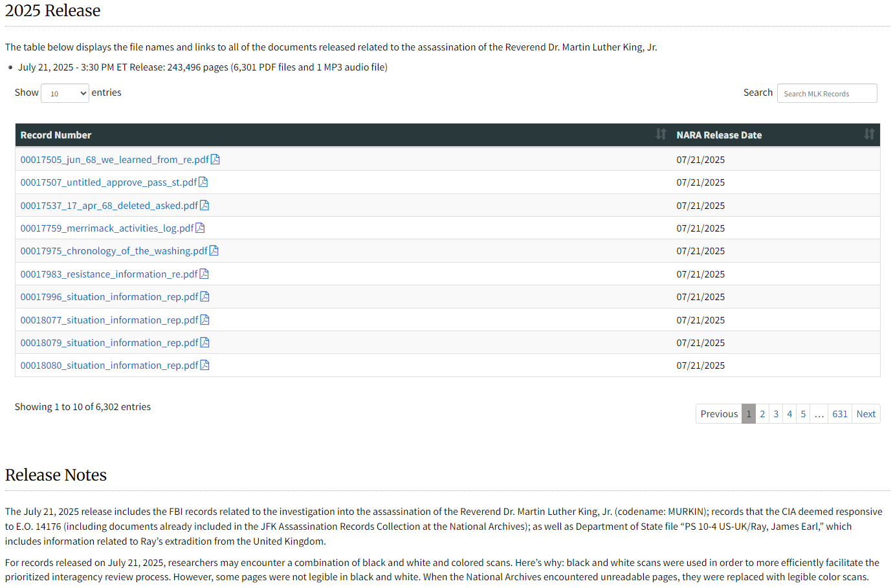
Task: Go to pagination page 2
Action: (x=762, y=414)
